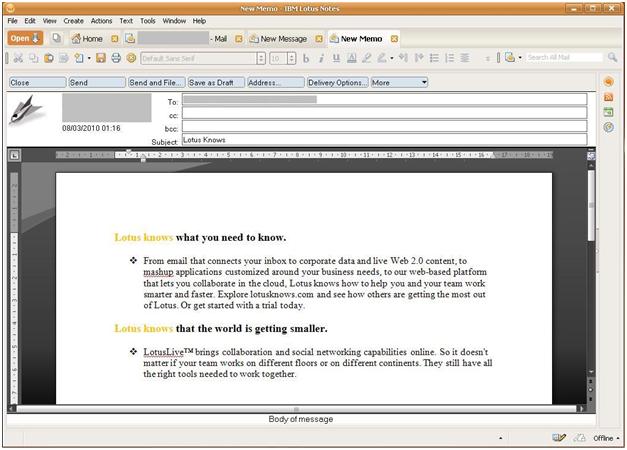Click the highlighter pen icon
This screenshot has height=450, width=627.
pos(366,58)
